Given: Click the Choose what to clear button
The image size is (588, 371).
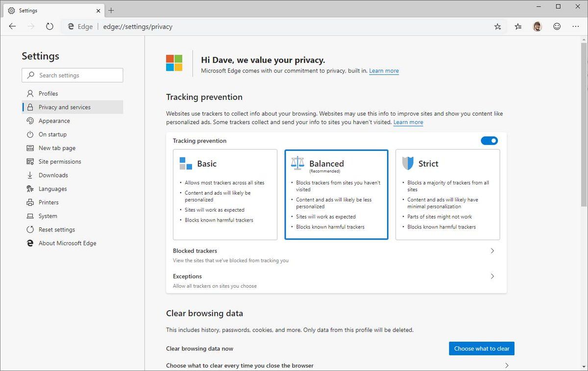Looking at the screenshot, I should tap(482, 348).
